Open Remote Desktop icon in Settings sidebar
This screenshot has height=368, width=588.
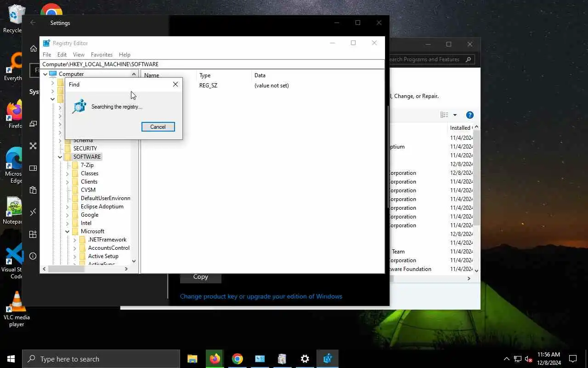coord(33,212)
